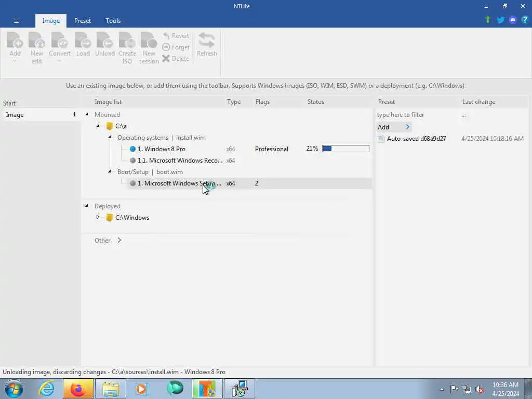Viewport: 532px width, 399px height.
Task: Click the C:\a folder icon
Action: 109,126
